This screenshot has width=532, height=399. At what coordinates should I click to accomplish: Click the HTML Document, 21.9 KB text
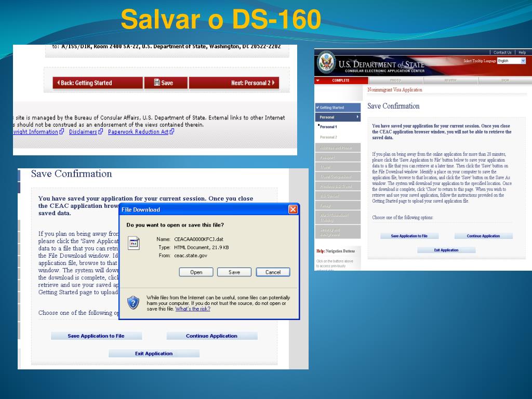coord(201,247)
